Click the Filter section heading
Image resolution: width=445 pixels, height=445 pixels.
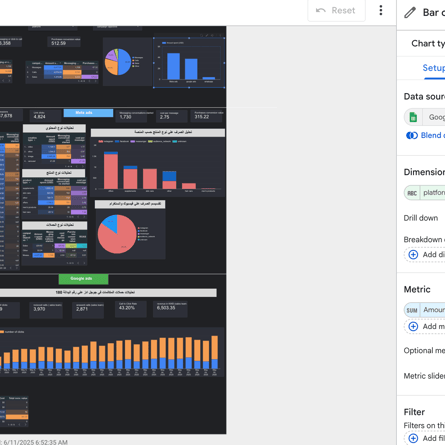(414, 412)
